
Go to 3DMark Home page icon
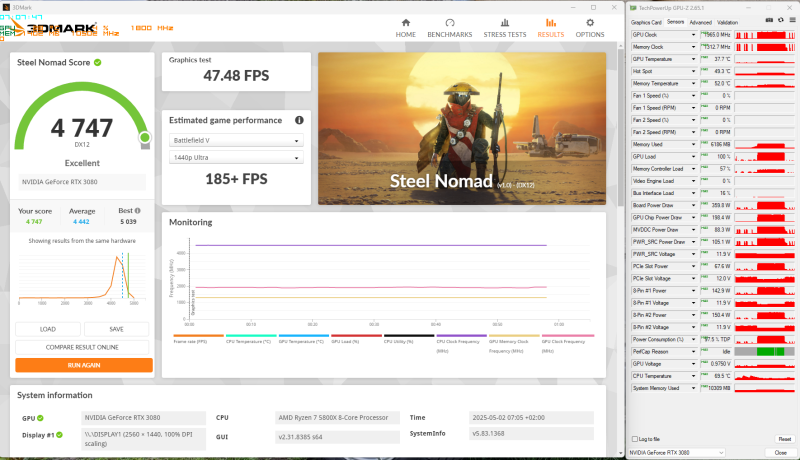pos(406,22)
